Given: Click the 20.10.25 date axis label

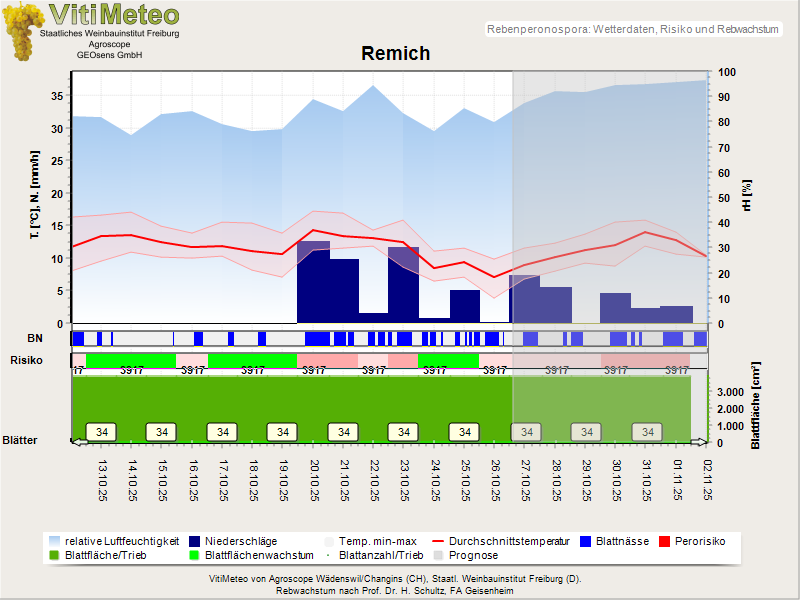Looking at the screenshot, I should [313, 480].
